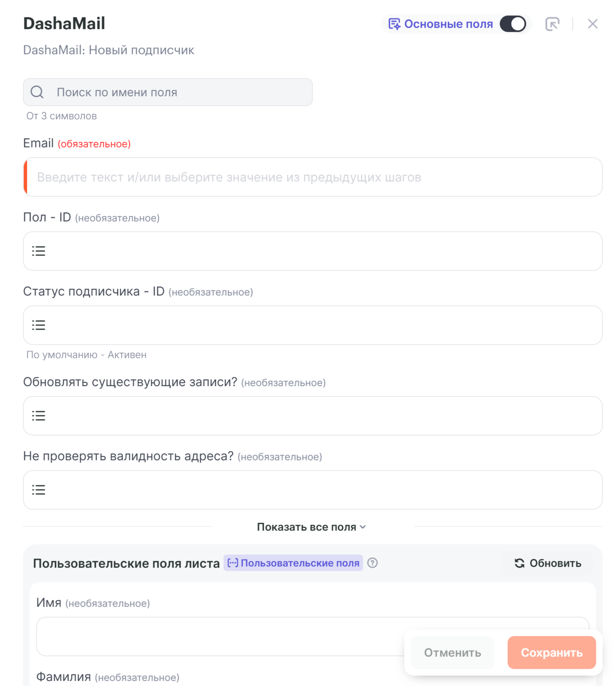Toggle the Основные поля switch
616x686 pixels.
[513, 24]
